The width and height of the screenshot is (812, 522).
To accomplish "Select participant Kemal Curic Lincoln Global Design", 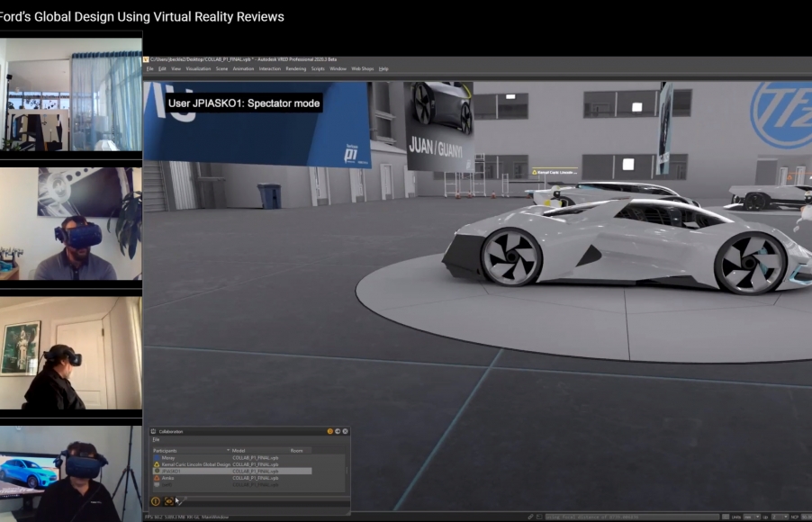I will [x=232, y=464].
